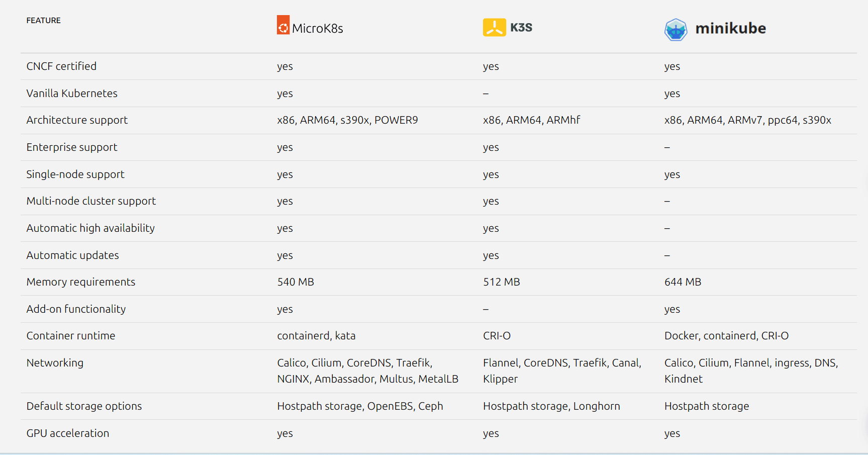Select the FEATURE column header
Image resolution: width=868 pixels, height=455 pixels.
pos(43,21)
